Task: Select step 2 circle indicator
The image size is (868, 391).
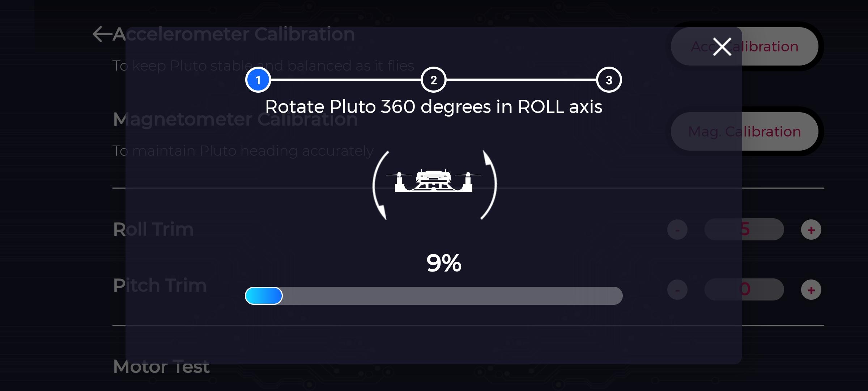Action: 433,80
